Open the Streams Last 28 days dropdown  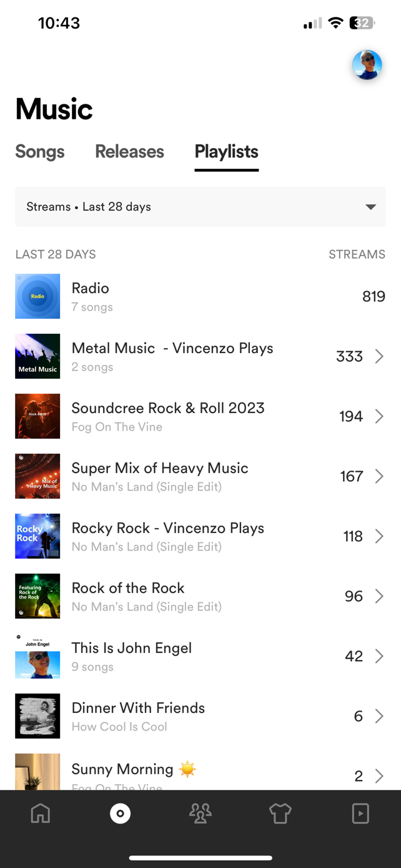click(200, 207)
